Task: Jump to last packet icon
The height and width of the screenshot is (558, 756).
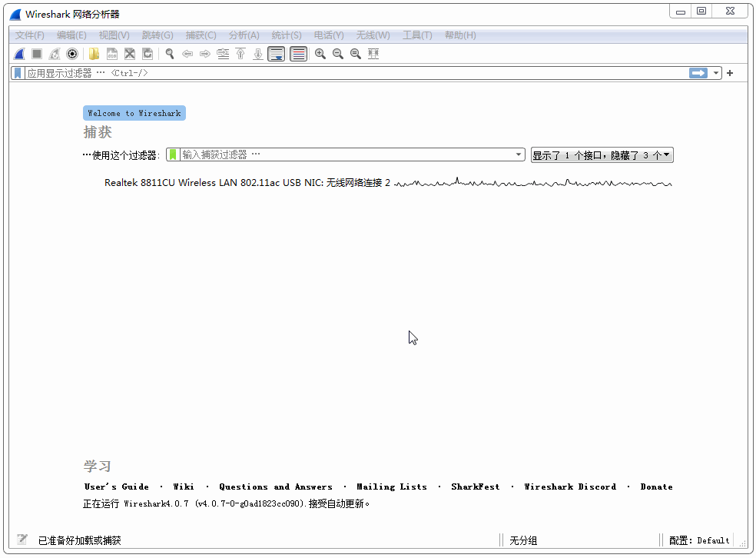Action: coord(258,54)
